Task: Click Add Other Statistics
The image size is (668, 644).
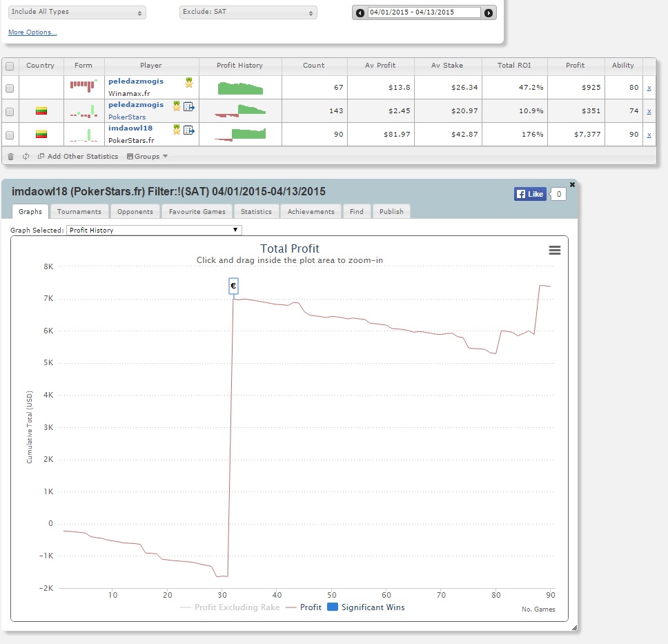Action: [78, 157]
